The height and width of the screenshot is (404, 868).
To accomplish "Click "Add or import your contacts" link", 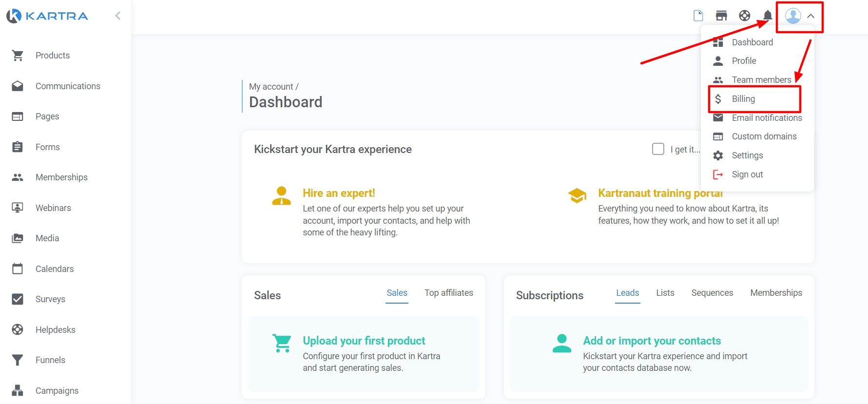I will click(652, 341).
